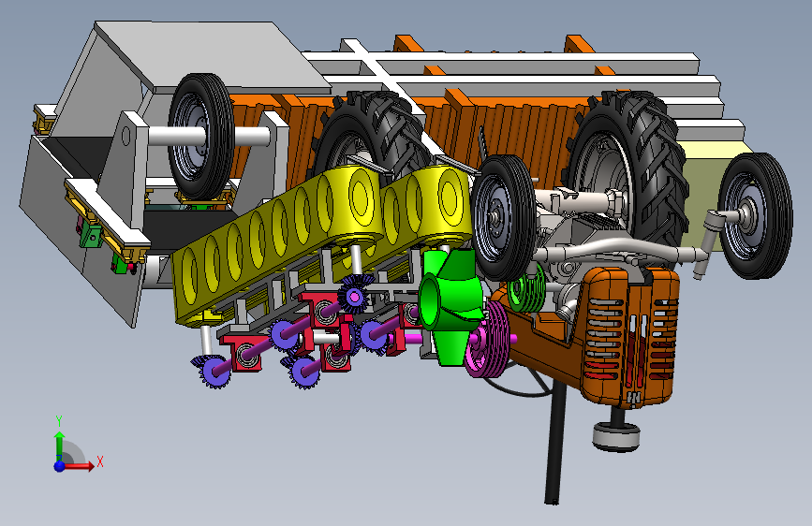Select the magenta grooved pulley wheel
The image size is (812, 526).
pos(486,341)
